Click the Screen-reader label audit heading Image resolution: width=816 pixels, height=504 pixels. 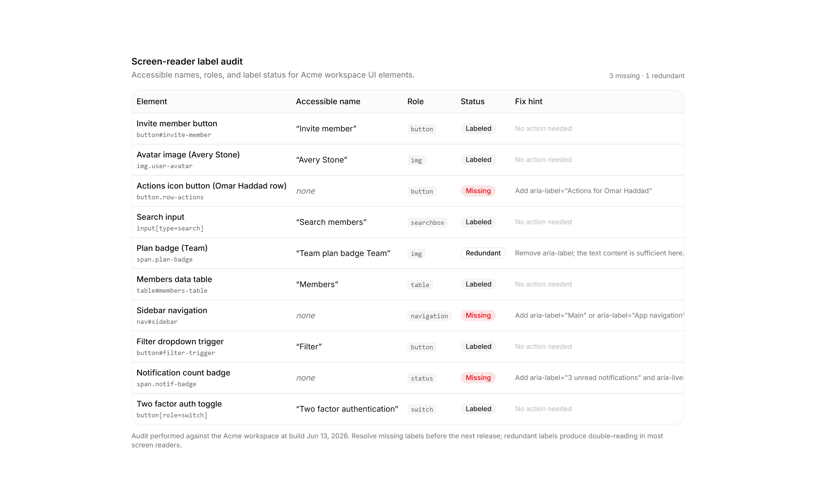click(x=187, y=61)
